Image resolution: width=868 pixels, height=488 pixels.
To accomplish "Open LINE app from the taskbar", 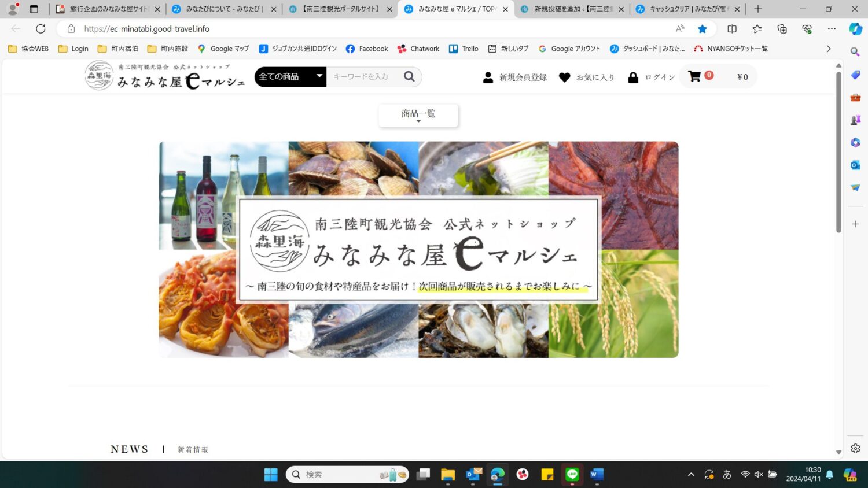I will tap(572, 474).
